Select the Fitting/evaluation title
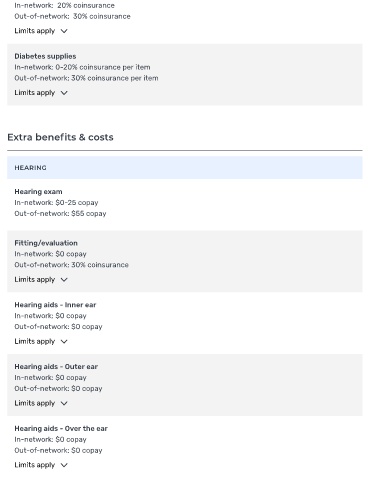The height and width of the screenshot is (480, 370). click(46, 243)
